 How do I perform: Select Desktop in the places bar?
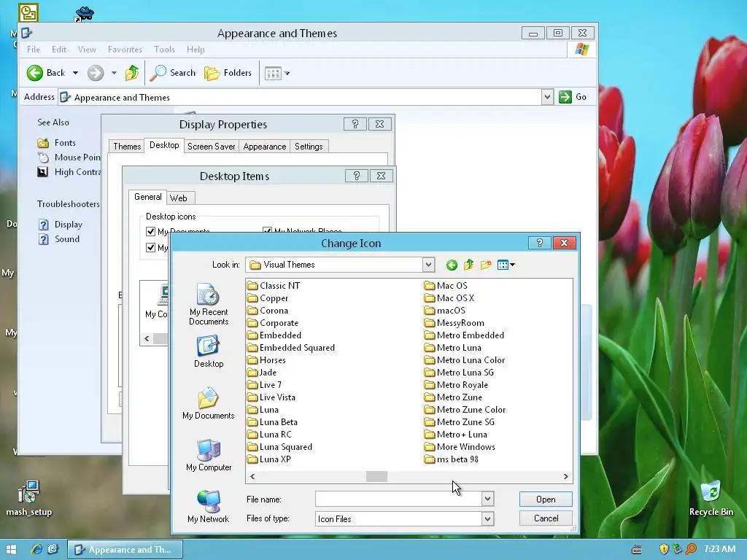(x=208, y=351)
